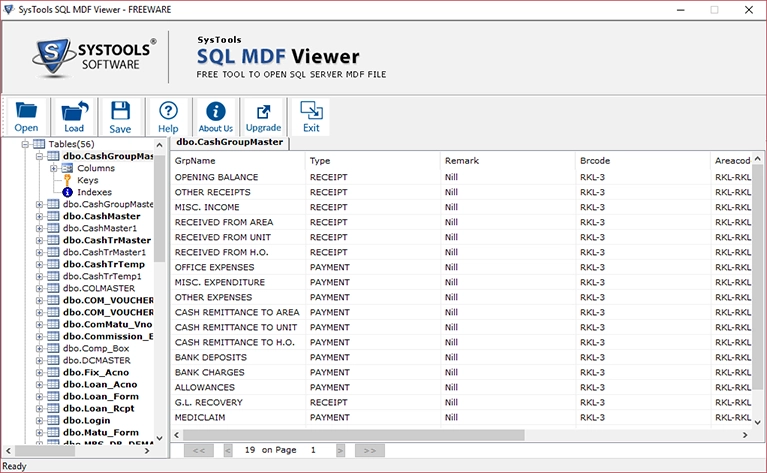Expand the dbo.CashTrMaster table node
This screenshot has width=767, height=473.
[39, 240]
